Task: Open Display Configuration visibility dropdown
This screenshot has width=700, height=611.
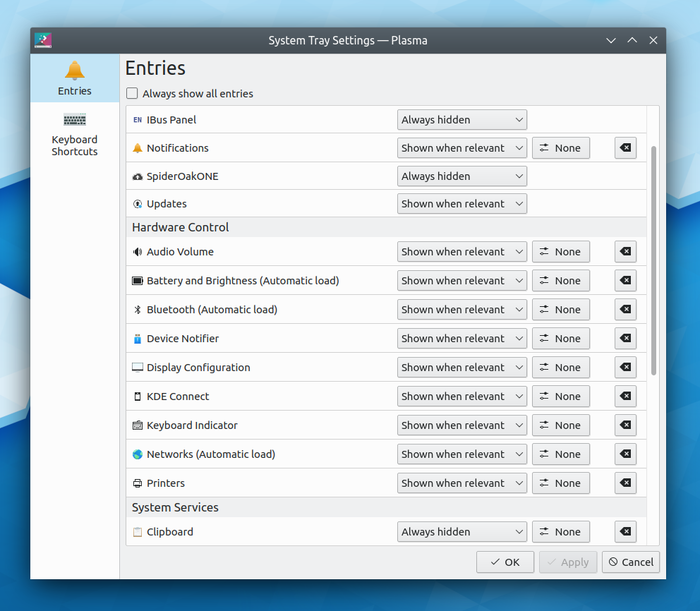Action: click(x=461, y=368)
